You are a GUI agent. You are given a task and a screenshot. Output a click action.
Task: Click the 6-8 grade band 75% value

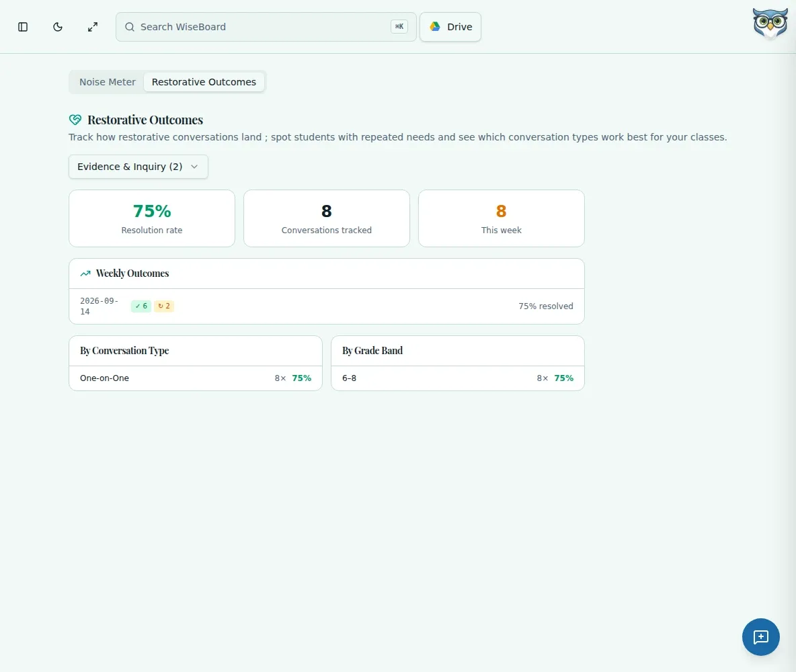click(564, 378)
